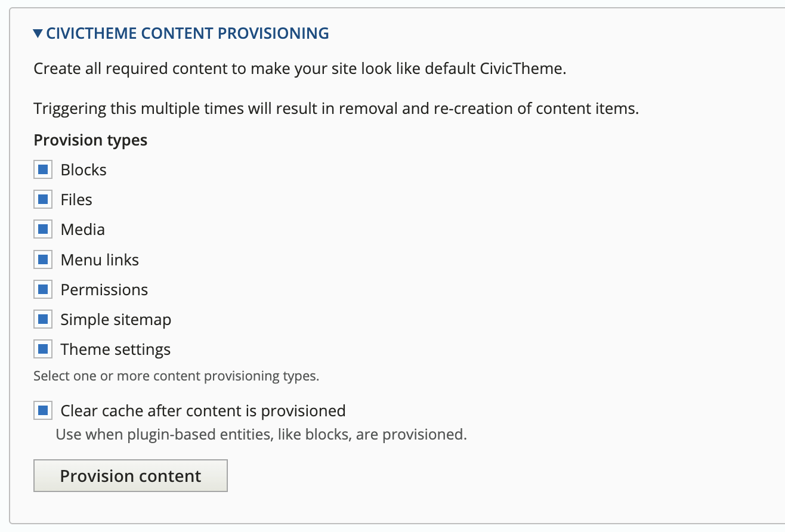This screenshot has height=532, width=785.
Task: Collapse the section using the disclosure triangle
Action: coord(39,33)
